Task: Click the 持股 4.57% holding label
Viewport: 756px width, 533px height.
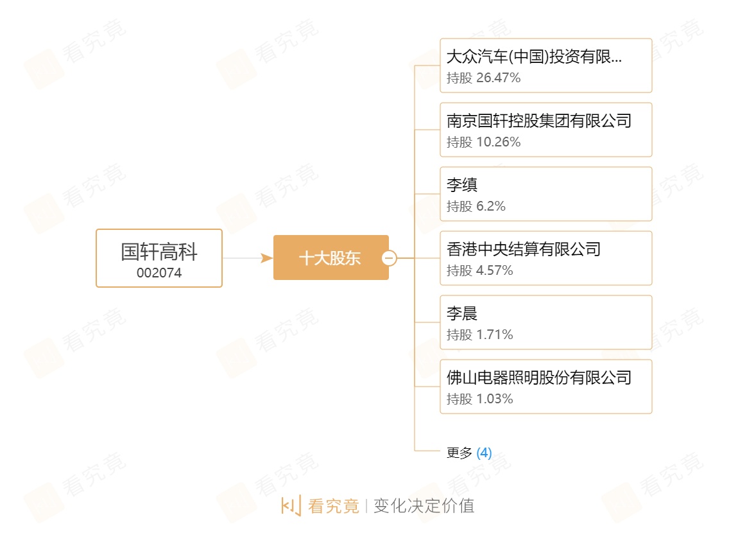Action: [x=480, y=271]
